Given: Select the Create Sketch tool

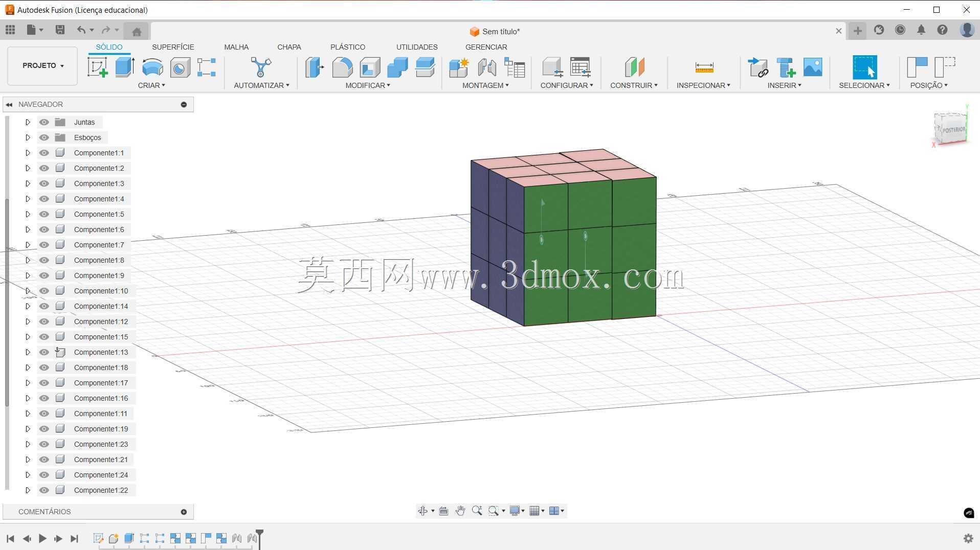Looking at the screenshot, I should (97, 67).
